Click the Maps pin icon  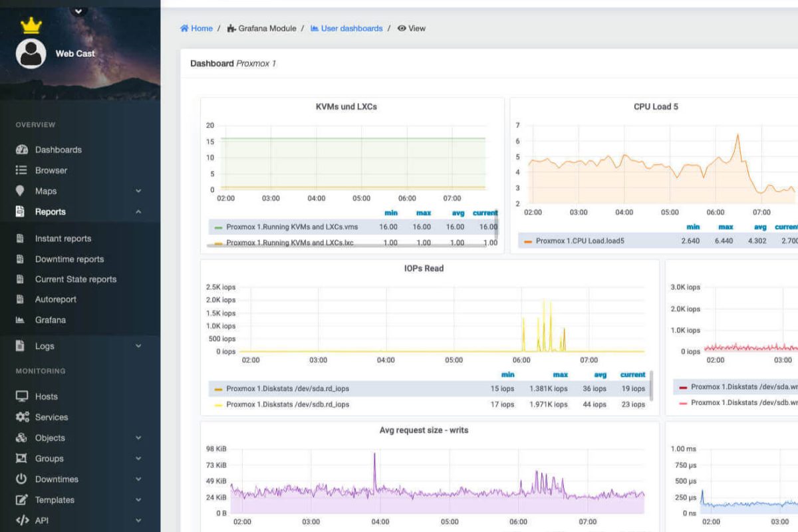click(21, 191)
